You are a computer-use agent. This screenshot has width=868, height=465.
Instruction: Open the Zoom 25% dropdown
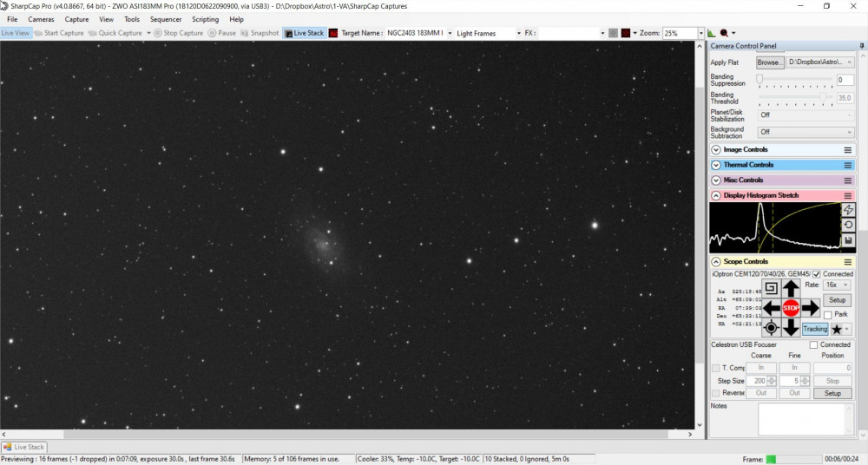[700, 33]
